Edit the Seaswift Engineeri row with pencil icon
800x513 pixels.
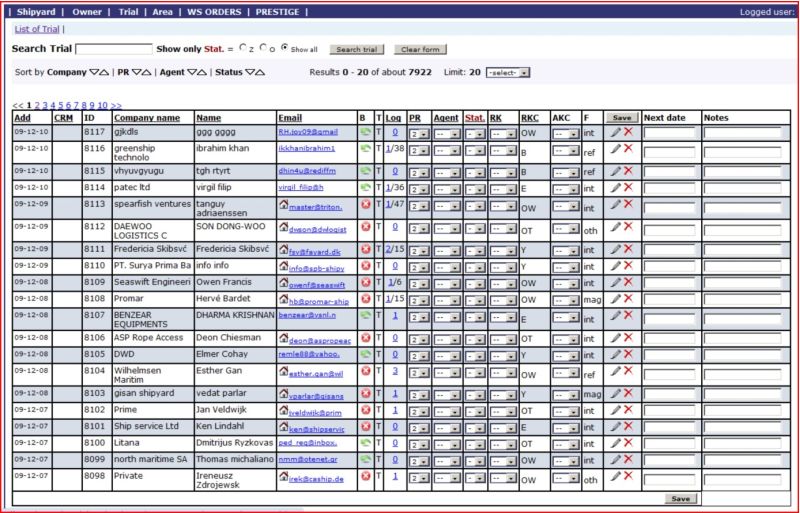coord(616,282)
